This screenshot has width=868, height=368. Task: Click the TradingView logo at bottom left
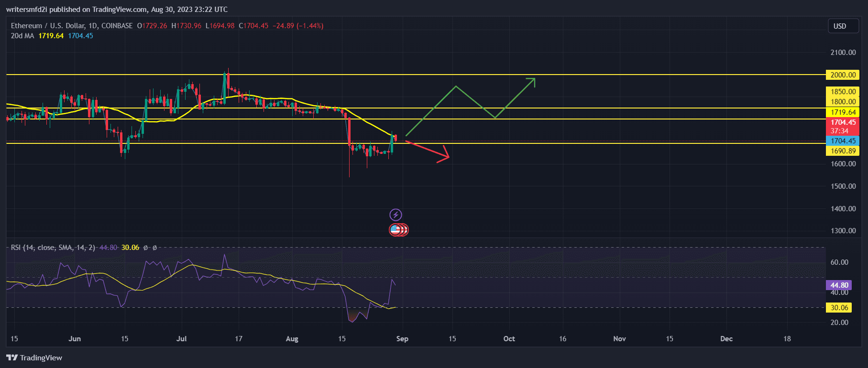tap(34, 357)
